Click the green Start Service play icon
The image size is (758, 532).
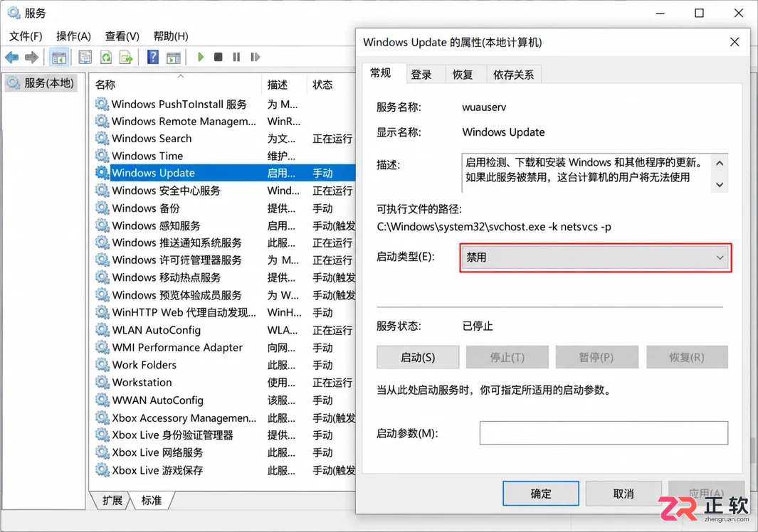pos(201,57)
